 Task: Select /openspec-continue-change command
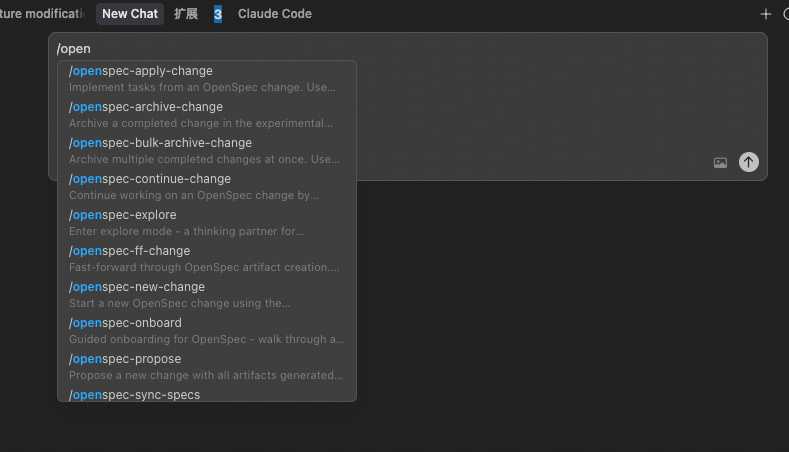pyautogui.click(x=207, y=187)
